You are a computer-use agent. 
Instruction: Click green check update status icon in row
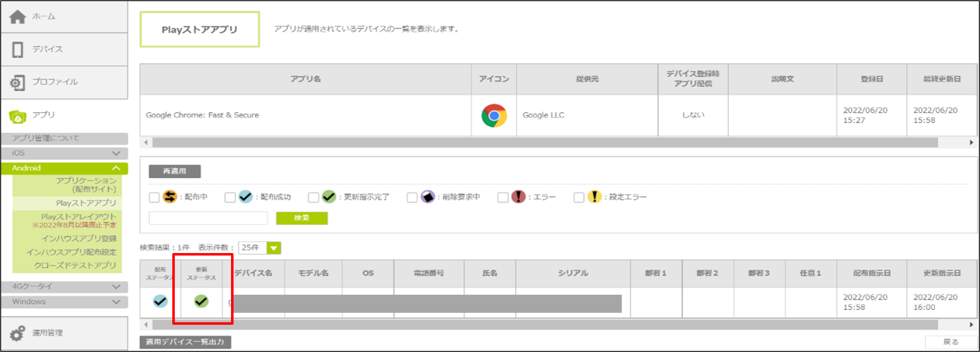(201, 301)
